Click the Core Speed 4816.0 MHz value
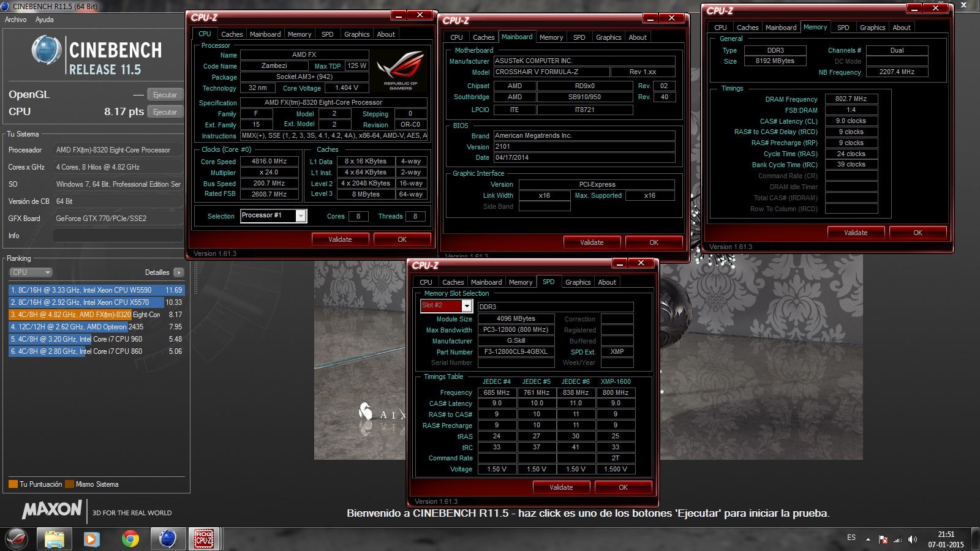Screen dimensions: 980x551 click(269, 162)
